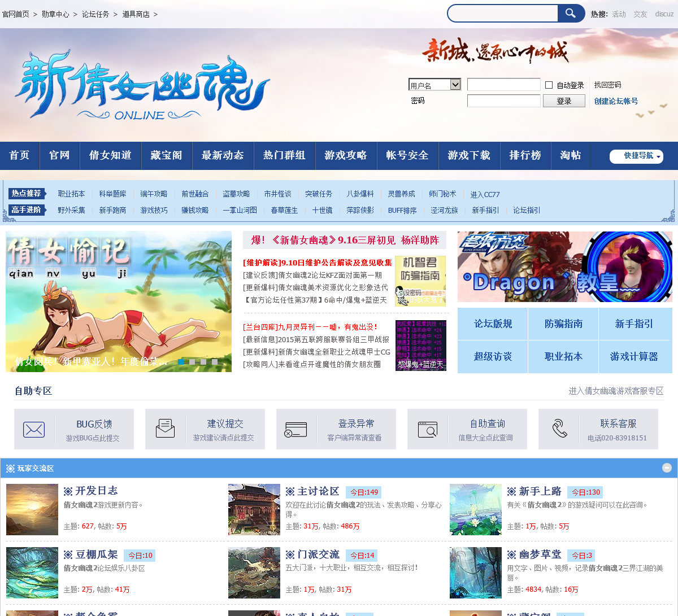This screenshot has height=616, width=678.
Task: Open 藏宝阁 in main navigation
Action: (166, 155)
